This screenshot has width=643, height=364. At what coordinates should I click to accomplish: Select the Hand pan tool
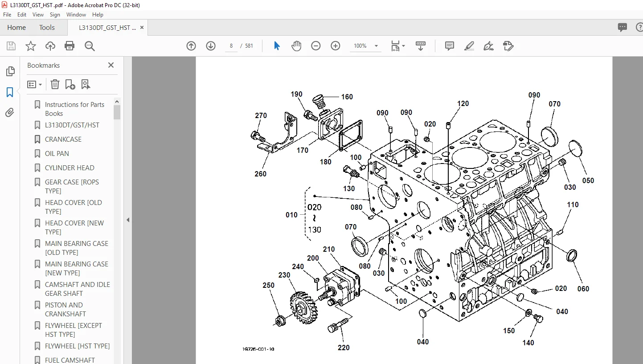point(296,46)
